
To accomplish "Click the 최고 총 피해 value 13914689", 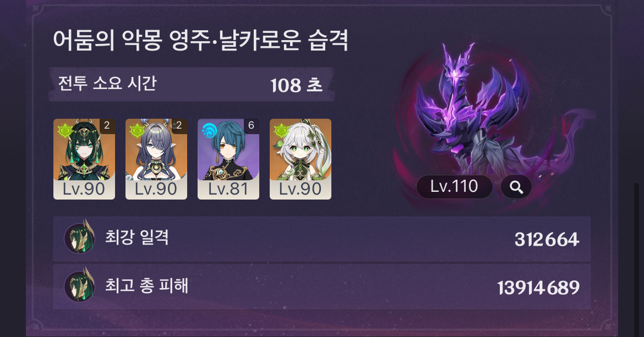I will [x=538, y=288].
